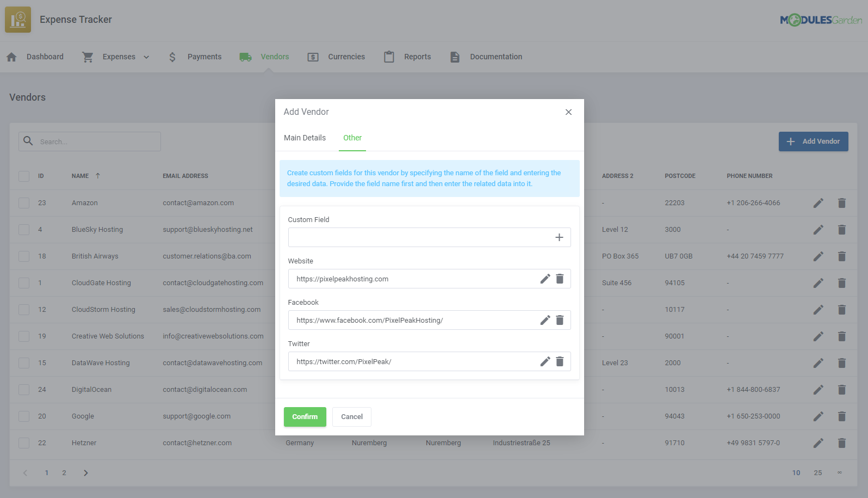The image size is (868, 498).
Task: Add a new custom field with plus icon
Action: click(559, 237)
